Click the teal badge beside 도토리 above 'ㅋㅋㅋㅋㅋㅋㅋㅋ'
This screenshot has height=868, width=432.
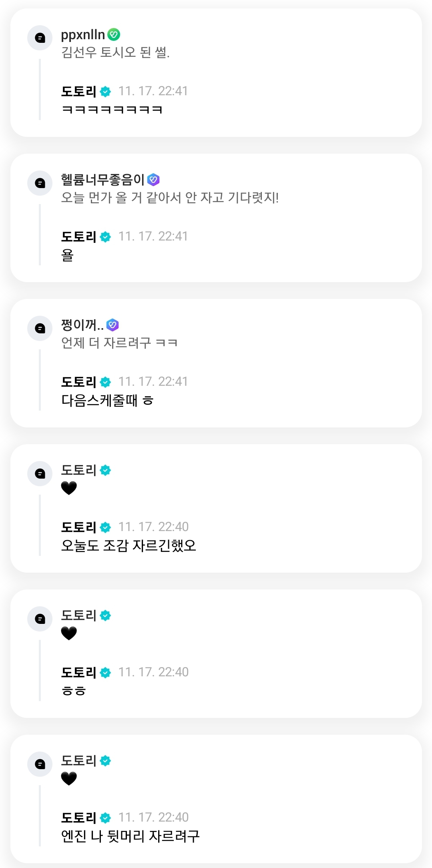105,92
